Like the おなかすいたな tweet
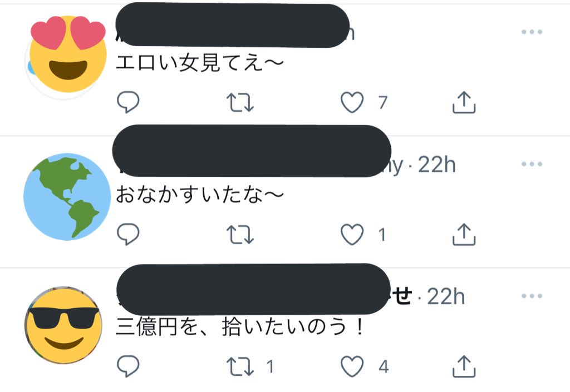 pos(352,234)
